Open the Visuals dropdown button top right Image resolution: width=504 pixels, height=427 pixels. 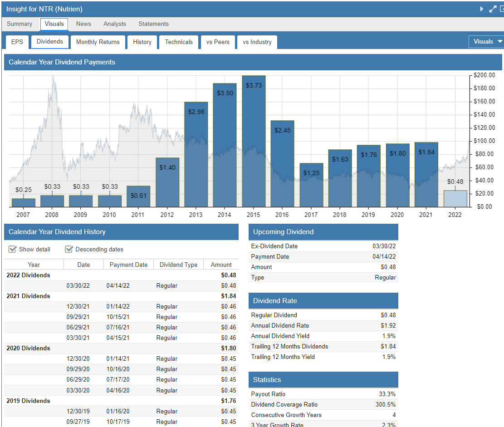485,41
